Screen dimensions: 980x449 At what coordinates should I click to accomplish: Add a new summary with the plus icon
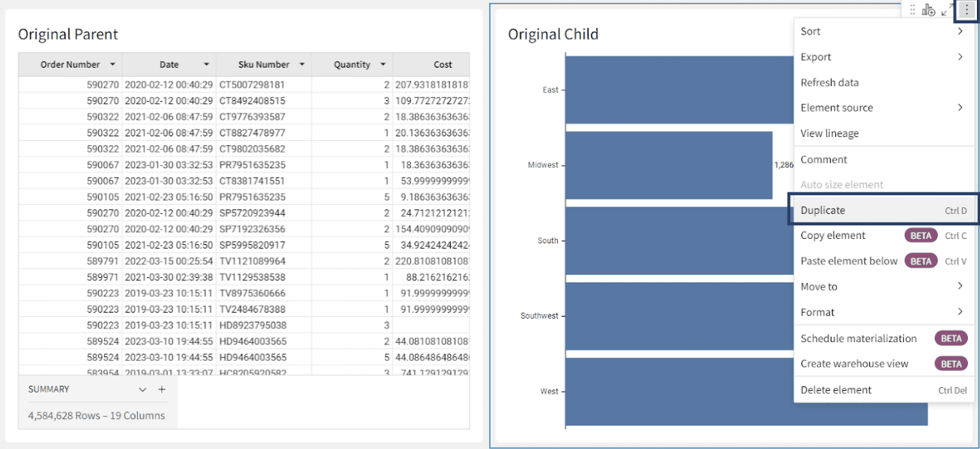click(x=161, y=389)
